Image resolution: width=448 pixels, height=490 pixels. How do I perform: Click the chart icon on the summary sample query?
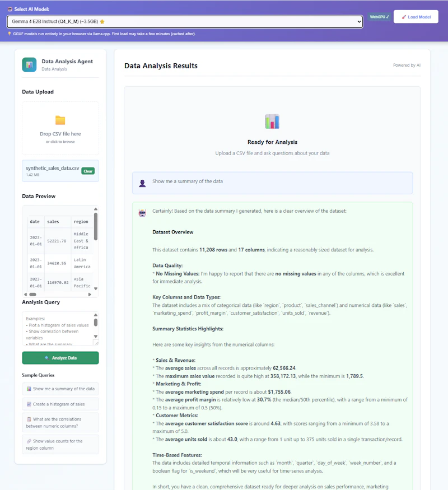click(29, 389)
